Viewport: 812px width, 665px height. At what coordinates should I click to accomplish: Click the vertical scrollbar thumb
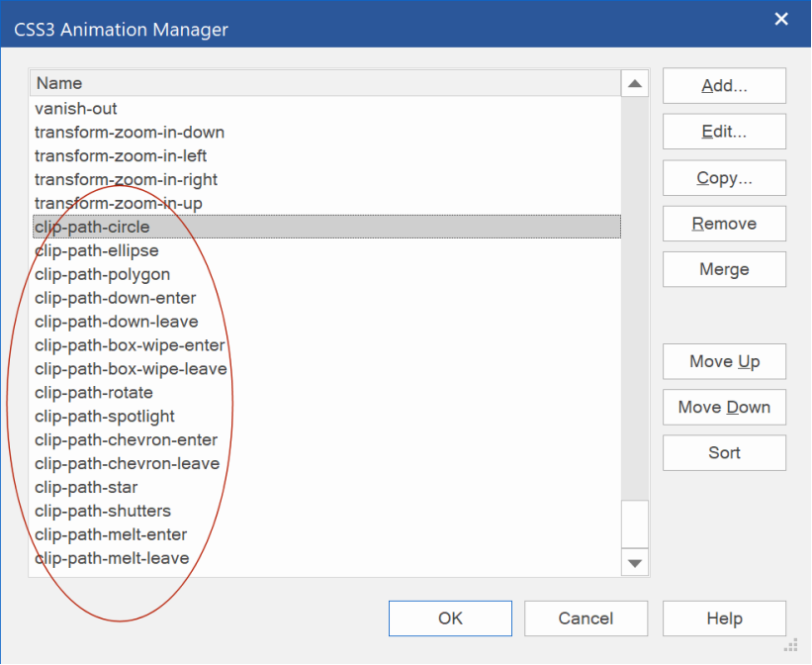[635, 524]
